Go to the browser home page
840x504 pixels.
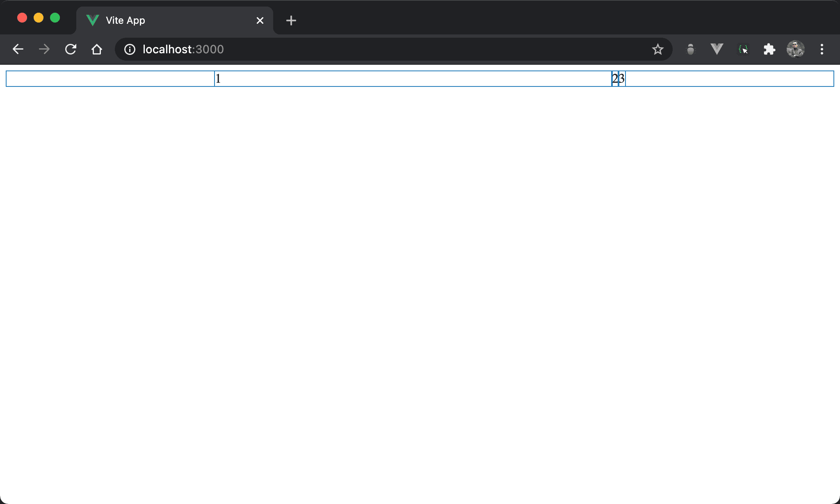pos(97,49)
